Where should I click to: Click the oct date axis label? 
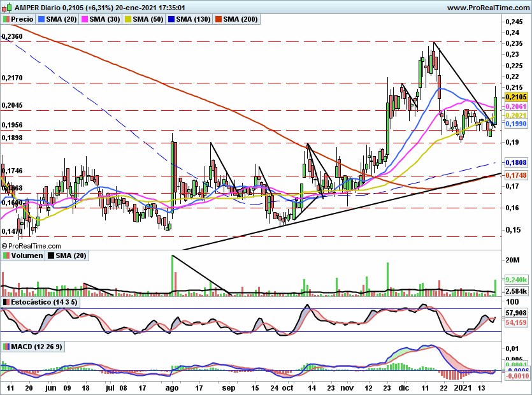[x=288, y=388]
